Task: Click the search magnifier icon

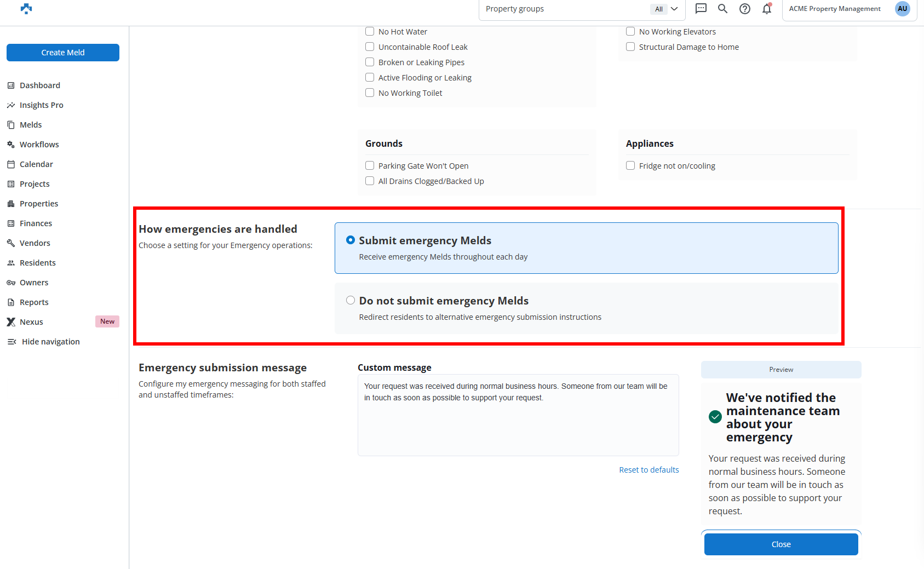Action: [x=722, y=9]
